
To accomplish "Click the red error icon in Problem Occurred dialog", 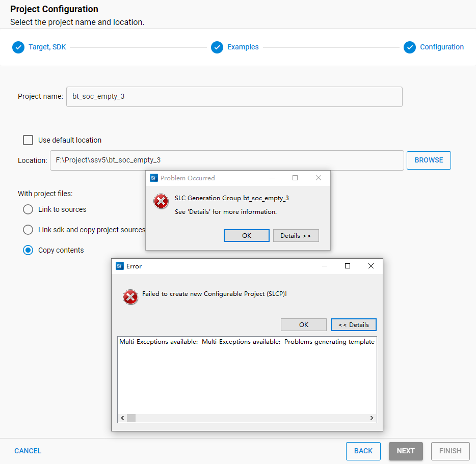I will 161,201.
